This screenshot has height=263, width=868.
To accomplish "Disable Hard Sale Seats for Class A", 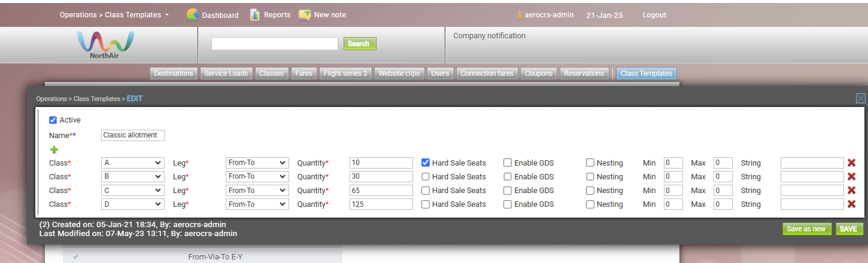I will [x=426, y=163].
